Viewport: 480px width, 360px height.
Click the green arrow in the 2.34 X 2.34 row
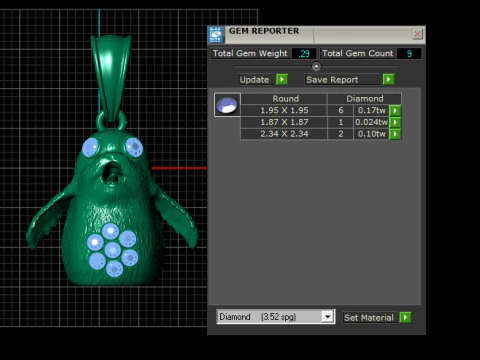click(x=395, y=134)
